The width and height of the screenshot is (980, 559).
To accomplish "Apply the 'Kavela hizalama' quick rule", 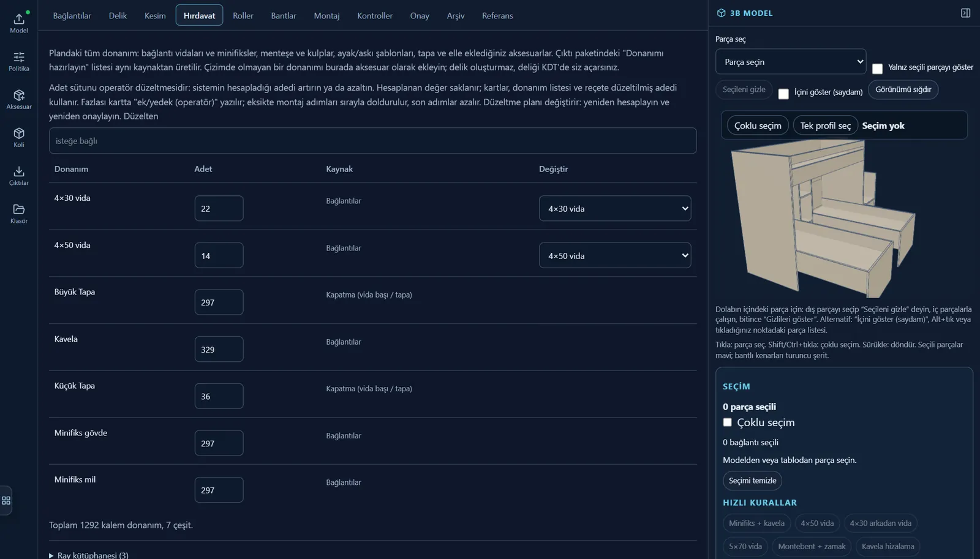I will pos(888,546).
